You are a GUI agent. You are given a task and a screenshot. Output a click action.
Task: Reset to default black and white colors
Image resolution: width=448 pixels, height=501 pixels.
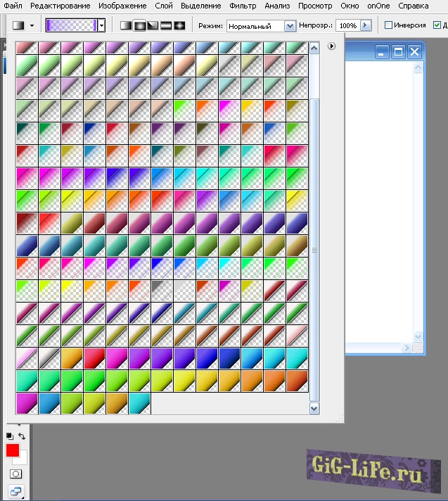[9, 436]
